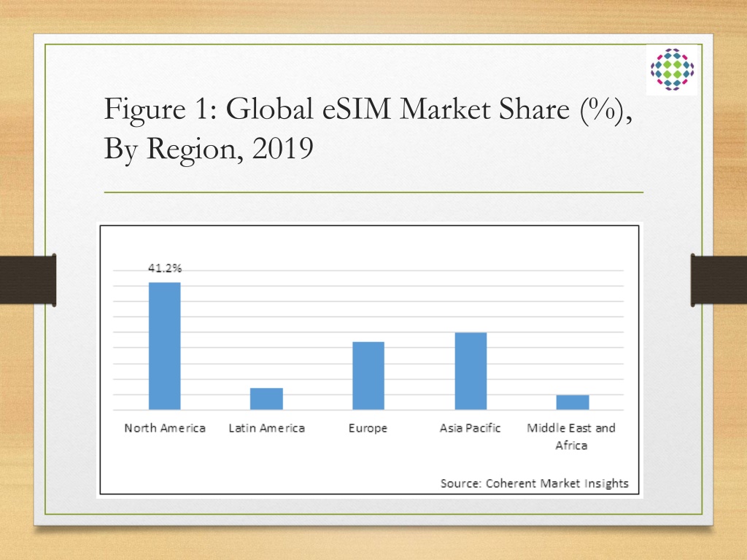Viewport: 747px width, 560px height.
Task: Select the 41.2% data label
Action: [165, 268]
